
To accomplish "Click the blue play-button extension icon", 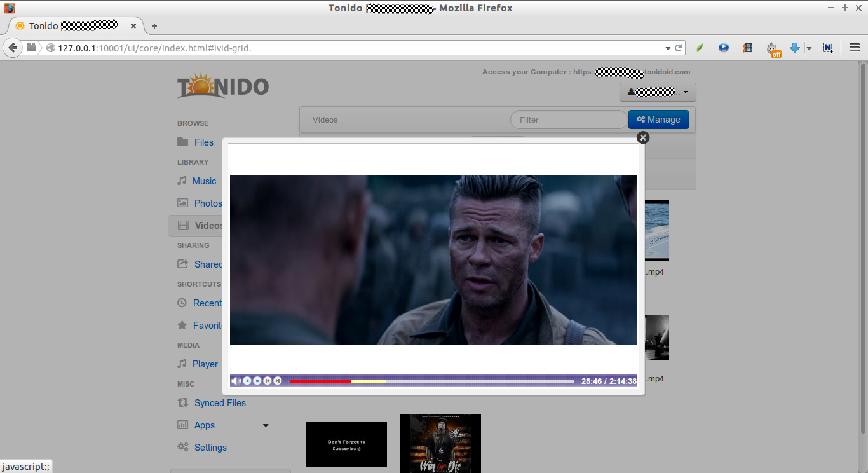I will (x=724, y=48).
